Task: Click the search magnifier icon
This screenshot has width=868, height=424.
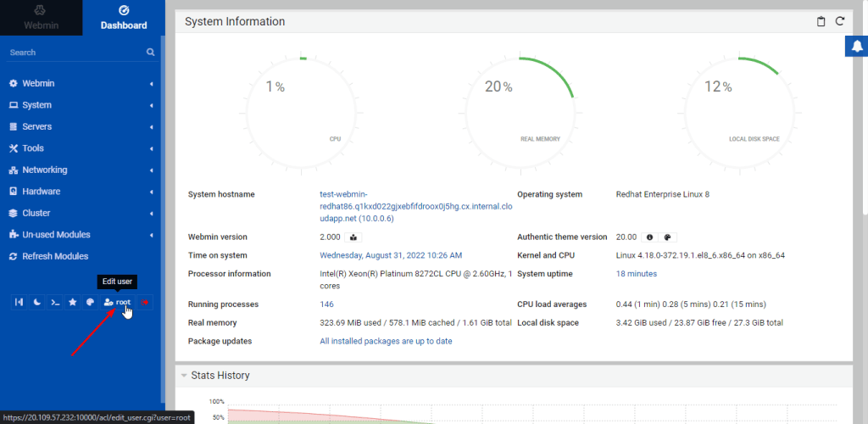Action: coord(151,52)
